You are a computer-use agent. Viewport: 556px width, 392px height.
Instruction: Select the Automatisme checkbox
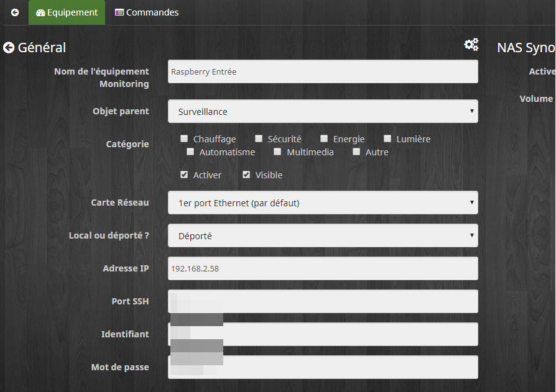[x=190, y=152]
